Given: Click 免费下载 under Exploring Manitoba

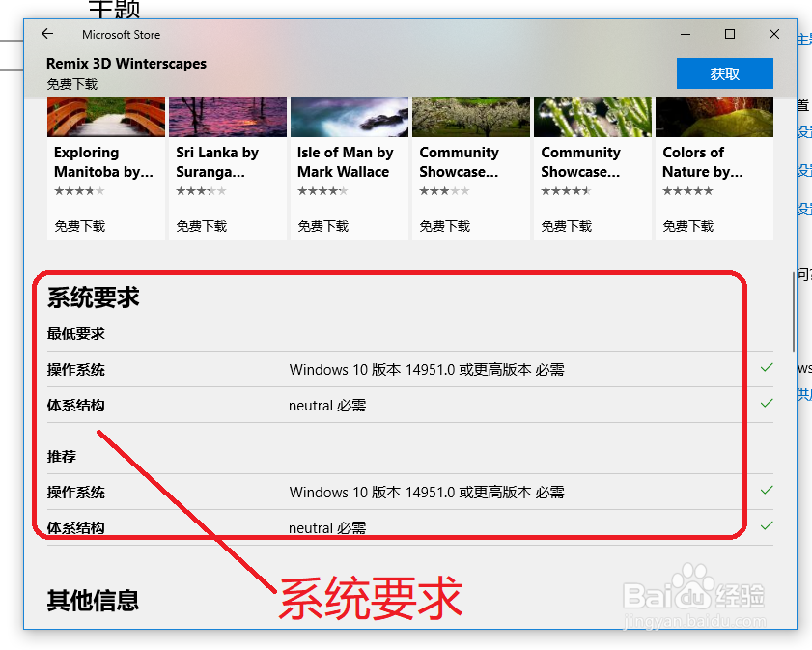Looking at the screenshot, I should (80, 226).
